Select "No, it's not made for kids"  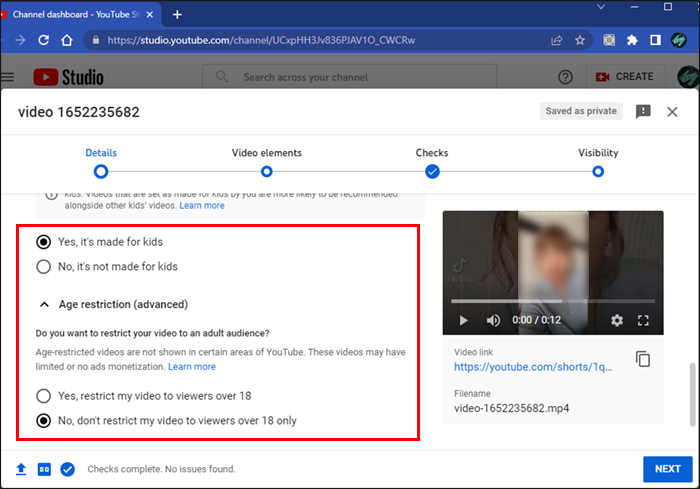tap(44, 267)
